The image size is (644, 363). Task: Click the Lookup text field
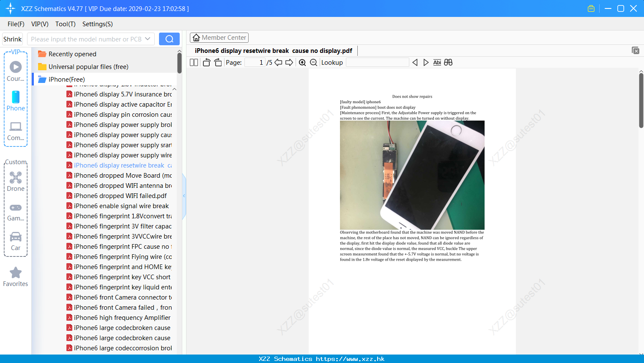pos(378,63)
